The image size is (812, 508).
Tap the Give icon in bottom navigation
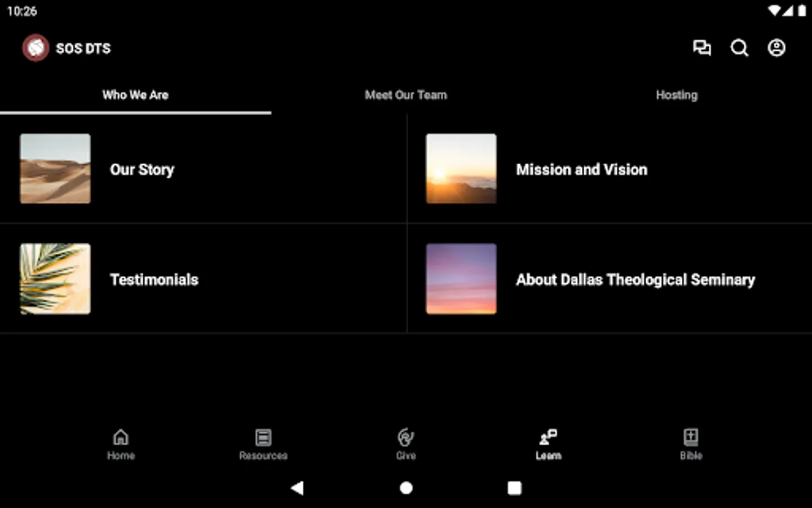[x=405, y=443]
